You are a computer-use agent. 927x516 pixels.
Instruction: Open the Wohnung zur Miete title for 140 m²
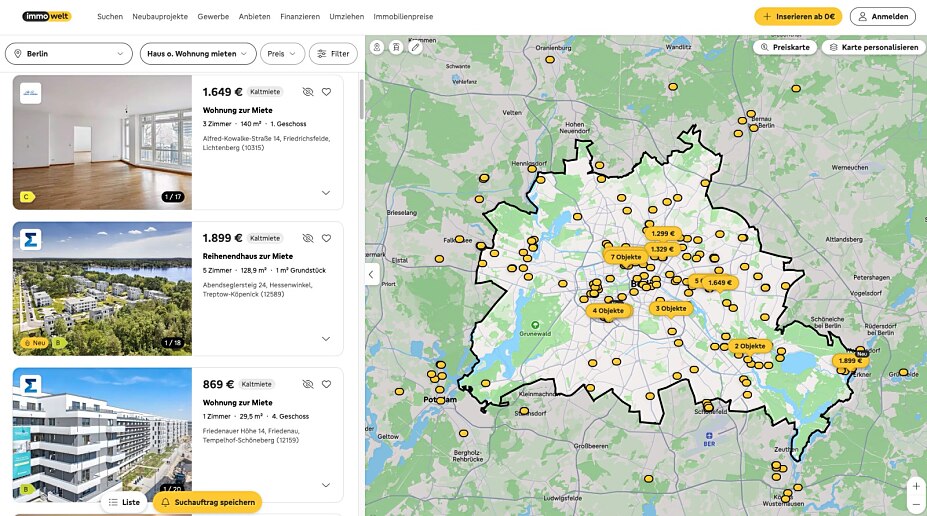238,110
